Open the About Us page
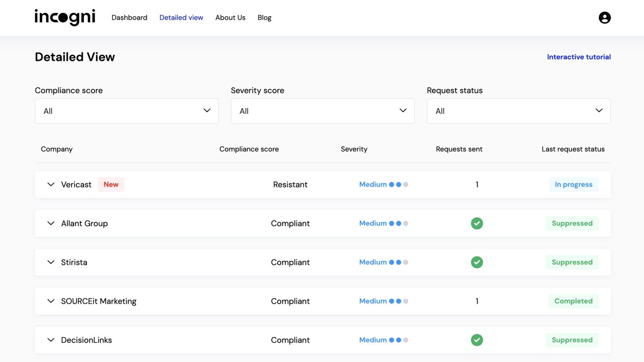The image size is (644, 362). point(230,18)
